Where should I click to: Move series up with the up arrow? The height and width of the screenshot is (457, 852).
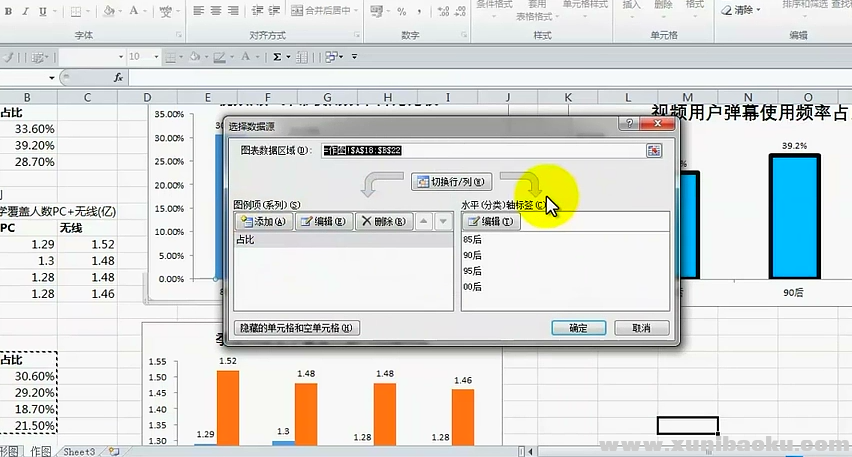click(x=422, y=222)
